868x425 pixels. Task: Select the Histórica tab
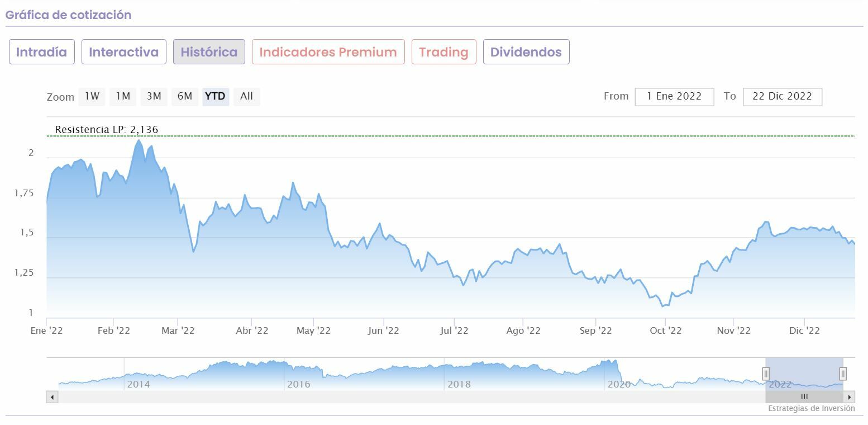[209, 52]
